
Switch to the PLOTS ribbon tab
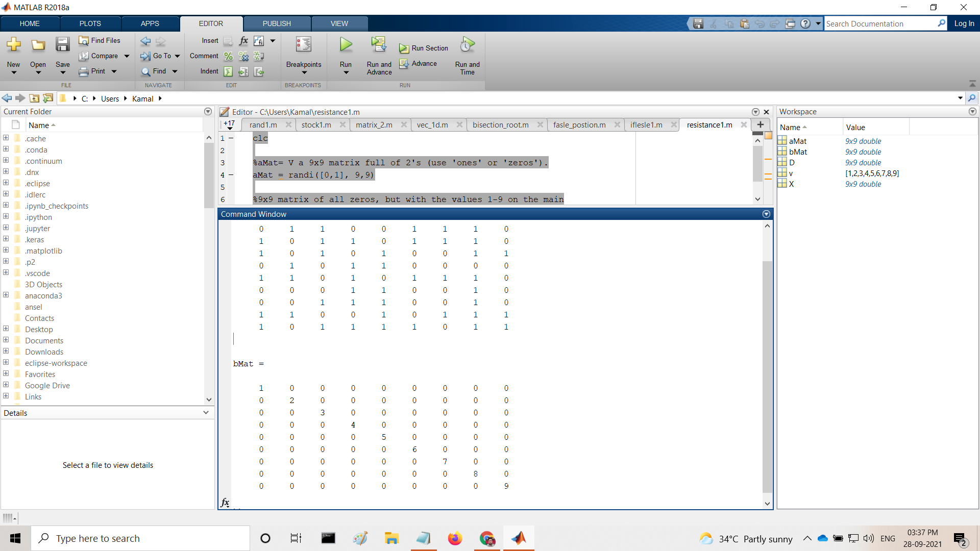pos(90,23)
